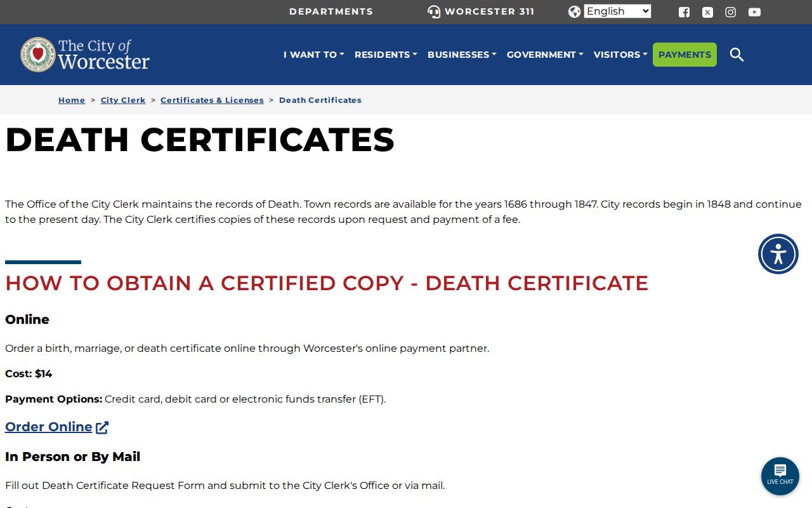Screen dimensions: 812x508
Task: Open the accessibility options widget
Action: (x=778, y=254)
